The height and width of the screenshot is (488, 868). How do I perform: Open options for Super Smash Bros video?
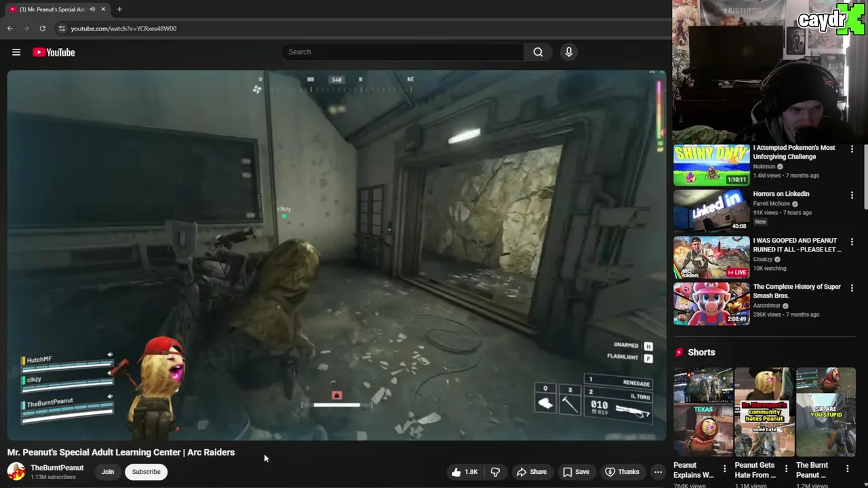852,288
